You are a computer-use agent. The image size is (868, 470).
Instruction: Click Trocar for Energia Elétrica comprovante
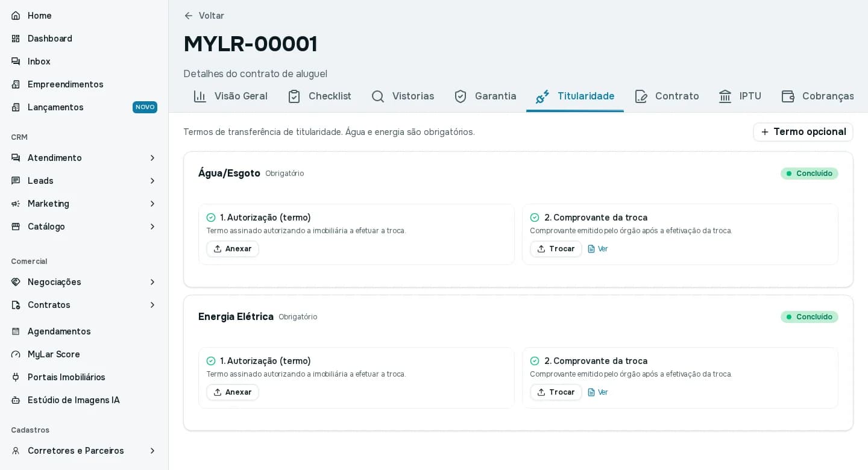(556, 392)
